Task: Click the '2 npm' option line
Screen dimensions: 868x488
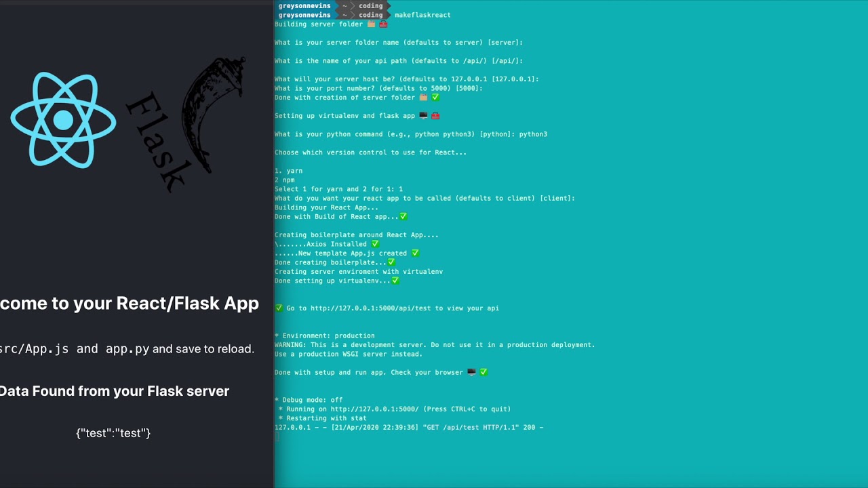Action: (285, 180)
